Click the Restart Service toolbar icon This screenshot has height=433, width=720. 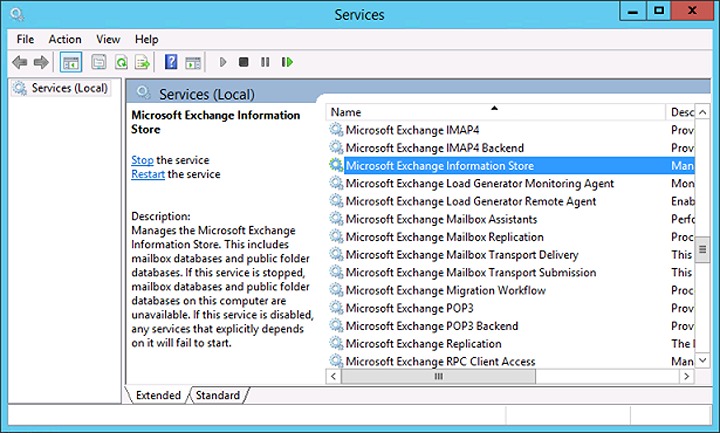pos(287,62)
